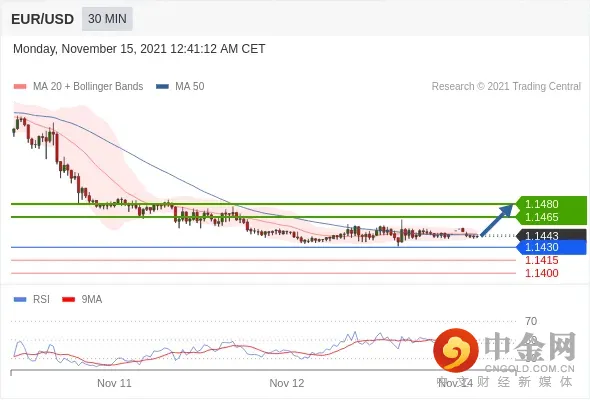
Task: Select the 1.1480 green resistance price tag
Action: 552,204
